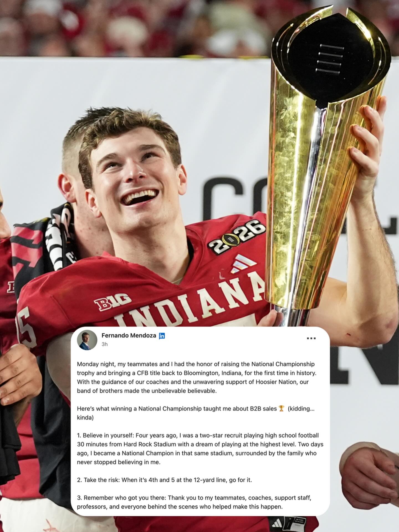The image size is (399, 532).
Task: Click the "Here's what winning a National Championship" line
Action: click(x=196, y=413)
